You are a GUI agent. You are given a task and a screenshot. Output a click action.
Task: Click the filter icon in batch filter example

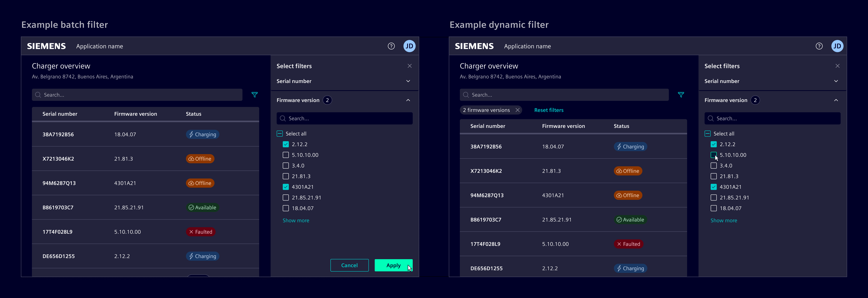tap(254, 95)
